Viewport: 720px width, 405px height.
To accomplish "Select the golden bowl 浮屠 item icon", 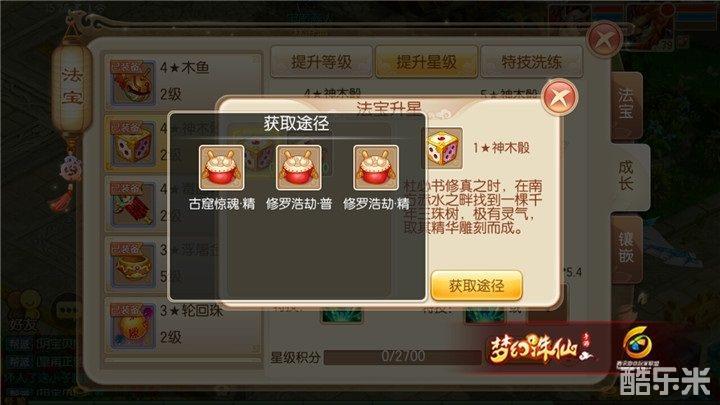I will click(132, 265).
